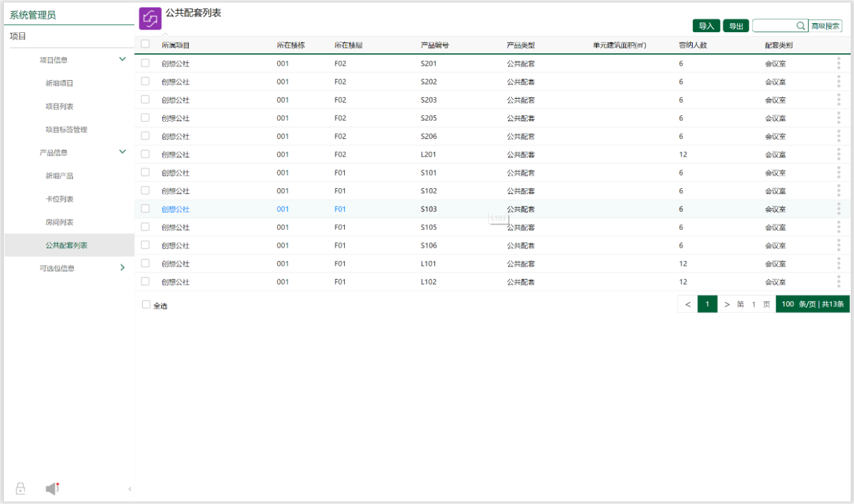This screenshot has height=504, width=854.
Task: Open more actions for row L101
Action: point(838,264)
